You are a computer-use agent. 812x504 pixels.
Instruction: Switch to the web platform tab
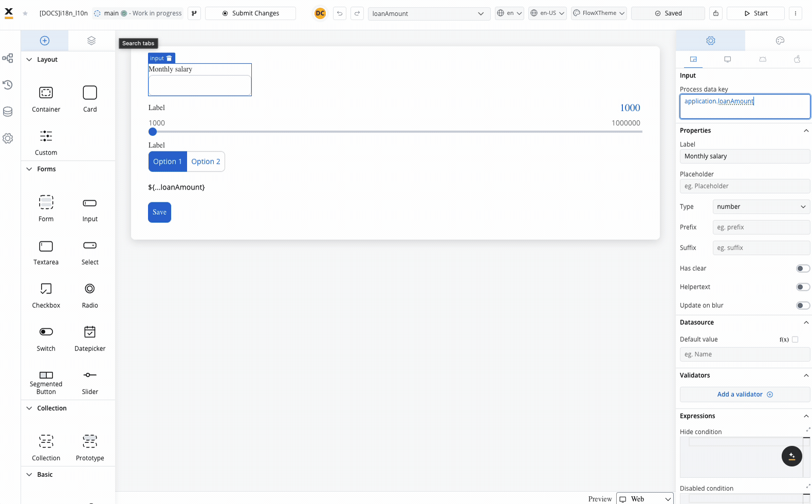pyautogui.click(x=728, y=60)
